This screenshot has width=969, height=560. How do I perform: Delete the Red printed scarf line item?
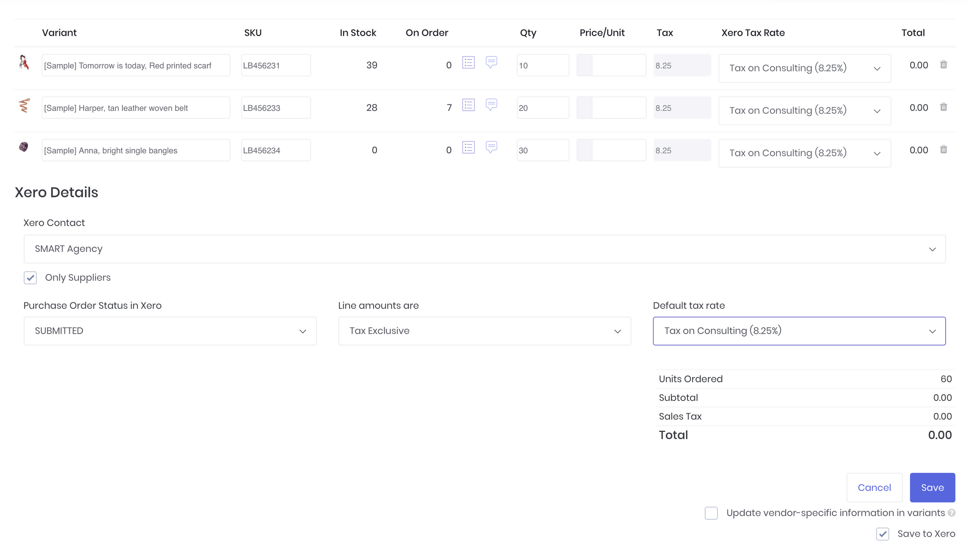tap(944, 64)
